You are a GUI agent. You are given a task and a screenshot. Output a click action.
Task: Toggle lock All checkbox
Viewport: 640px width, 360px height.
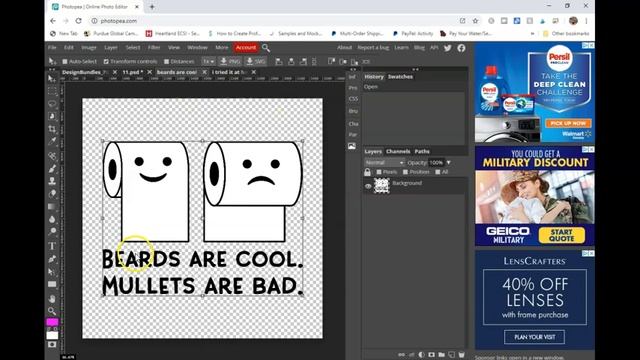point(438,172)
